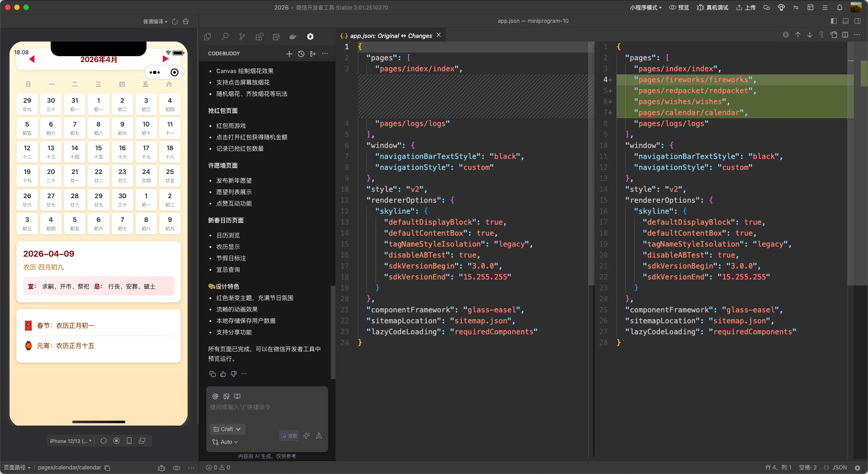Toggle side-by-side diff view
Viewport: 868px width, 474px height.
pos(845,35)
